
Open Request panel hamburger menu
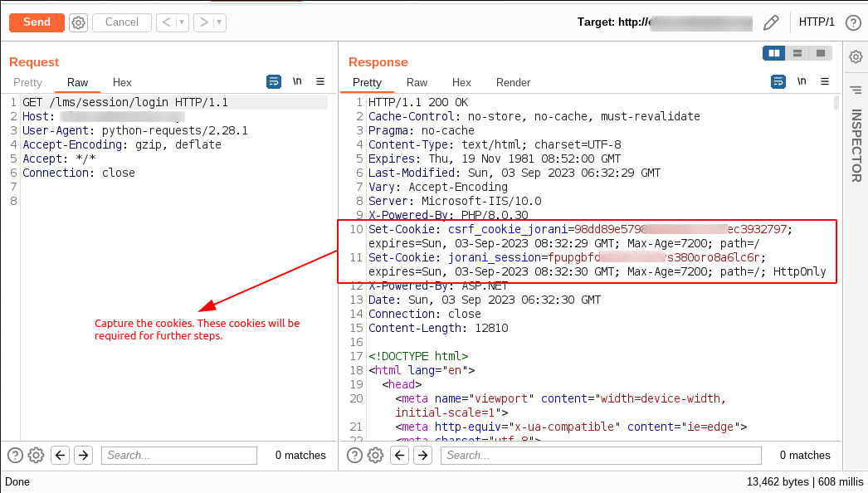320,81
